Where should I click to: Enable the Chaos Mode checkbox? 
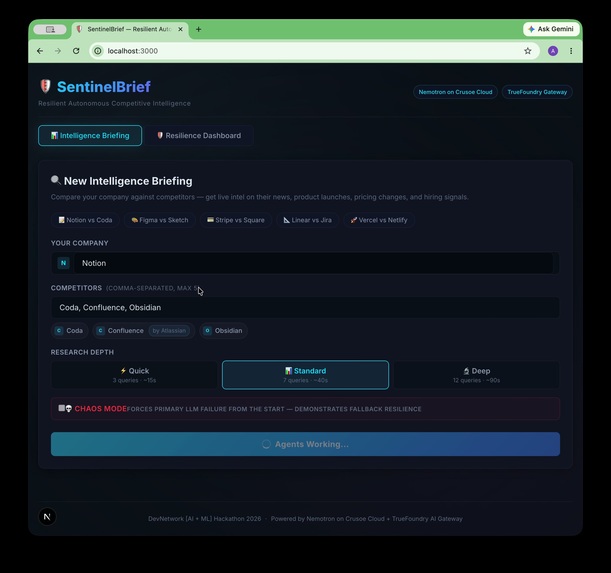(x=62, y=408)
